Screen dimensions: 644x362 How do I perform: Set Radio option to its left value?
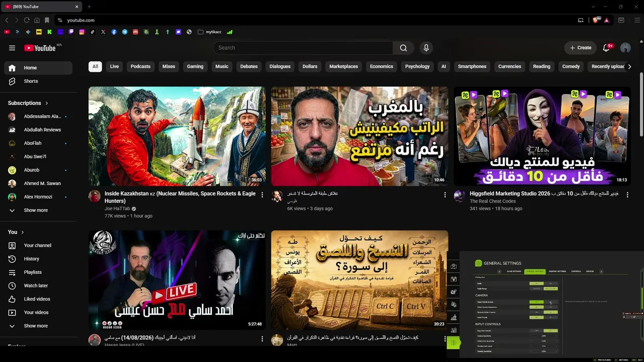coord(536,284)
